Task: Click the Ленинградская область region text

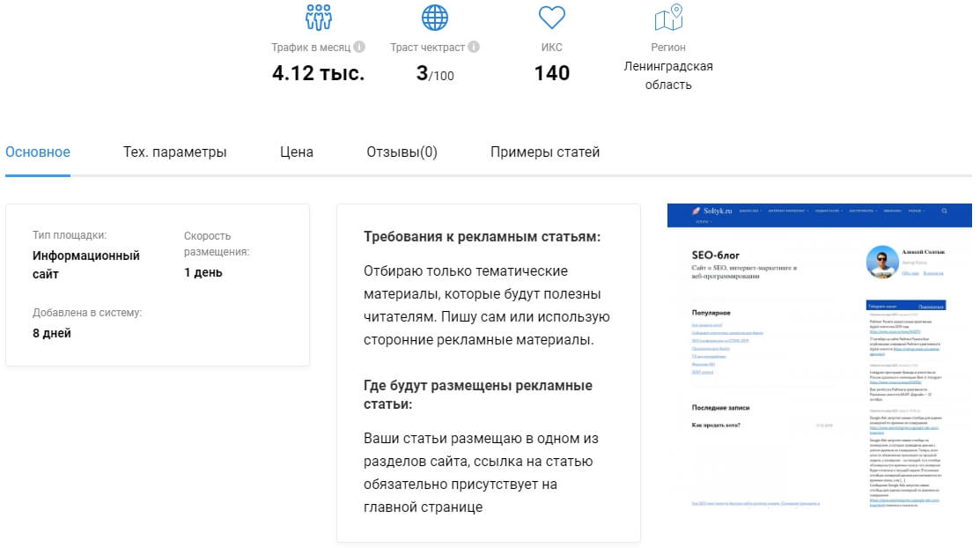Action: [x=668, y=75]
